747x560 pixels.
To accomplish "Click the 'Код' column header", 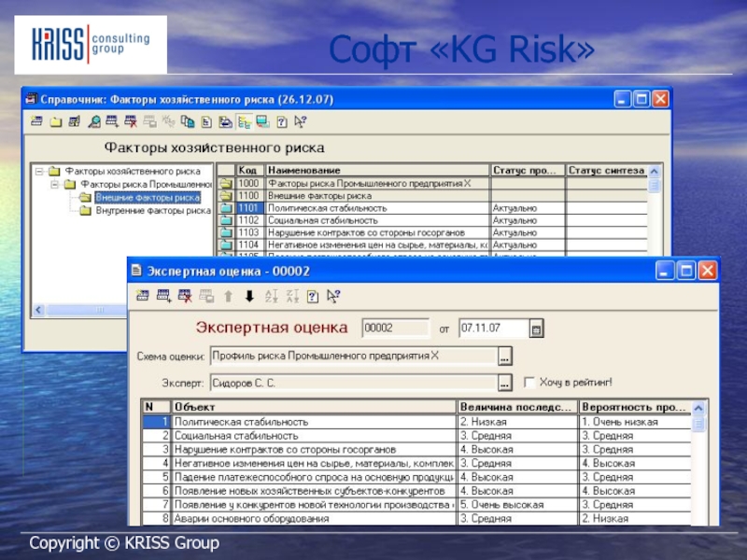I will tap(250, 170).
